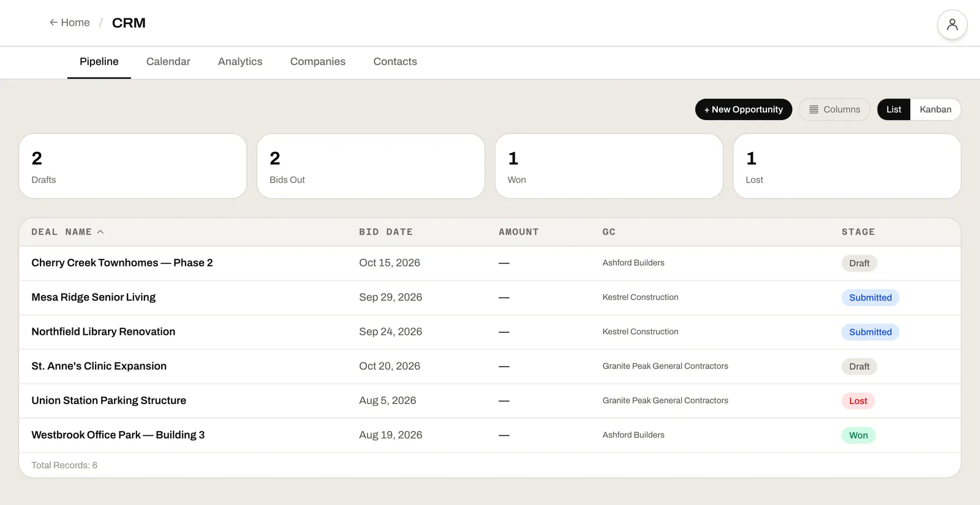This screenshot has height=505, width=980.
Task: Open the Contacts tab
Action: click(395, 62)
